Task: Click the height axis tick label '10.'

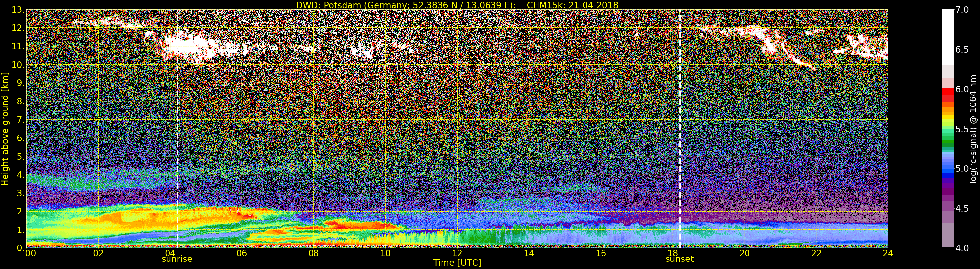Action: coord(18,65)
